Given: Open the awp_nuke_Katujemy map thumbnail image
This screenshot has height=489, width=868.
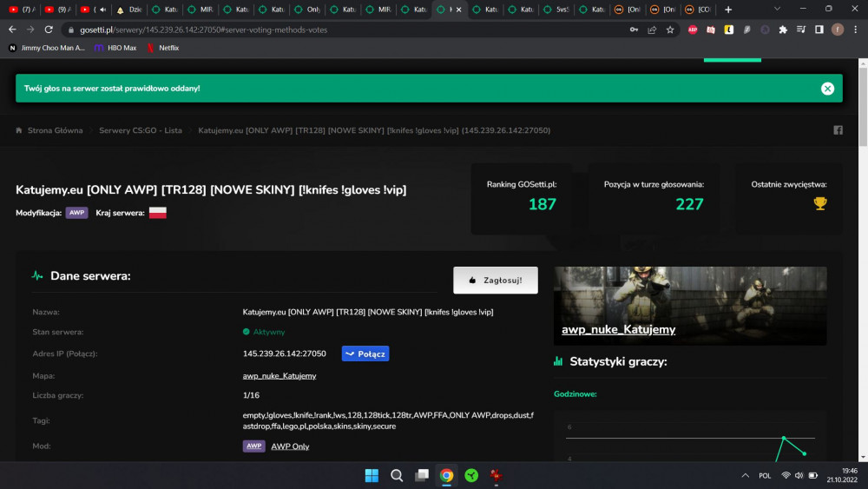Looking at the screenshot, I should tap(690, 306).
